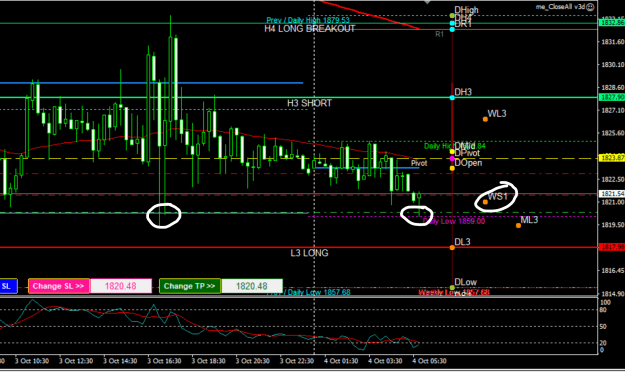625x372 pixels.
Task: Click the 3 Oct 14:30 time label
Action: [x=120, y=361]
